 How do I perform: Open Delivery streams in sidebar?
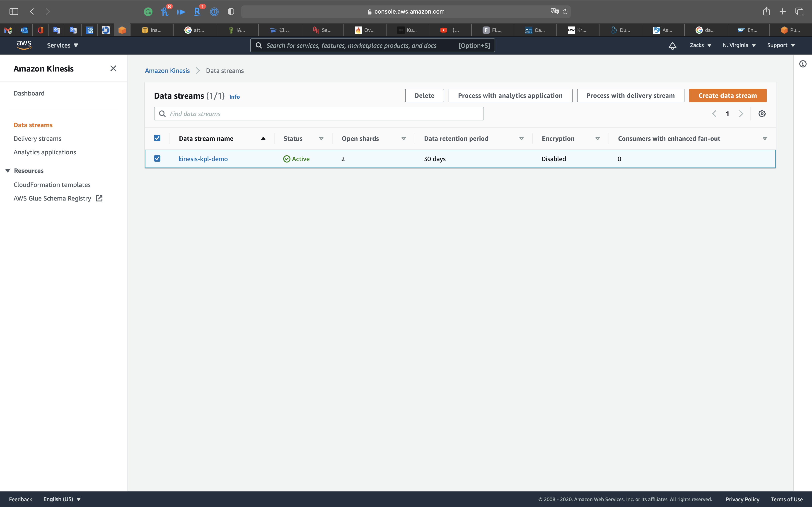pos(37,139)
